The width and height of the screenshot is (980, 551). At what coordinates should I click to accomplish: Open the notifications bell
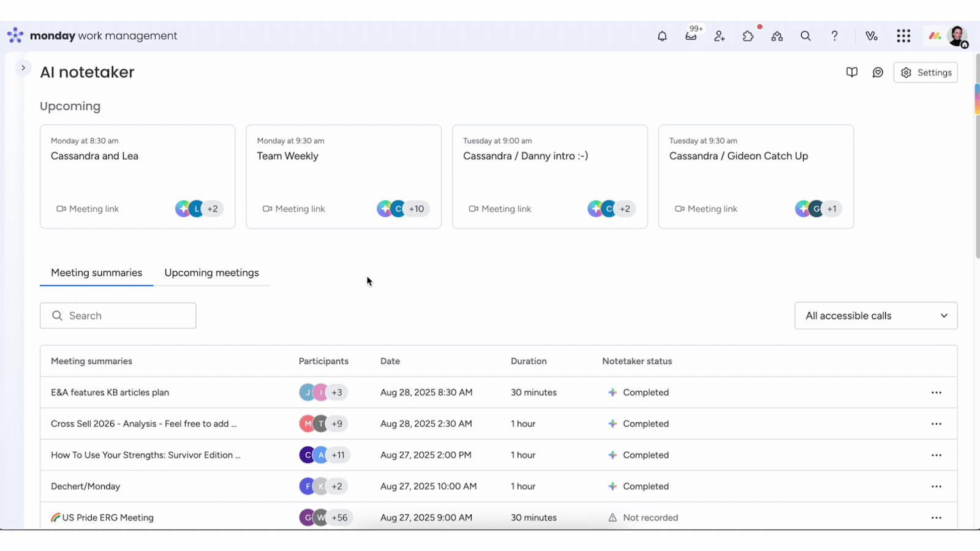(662, 36)
